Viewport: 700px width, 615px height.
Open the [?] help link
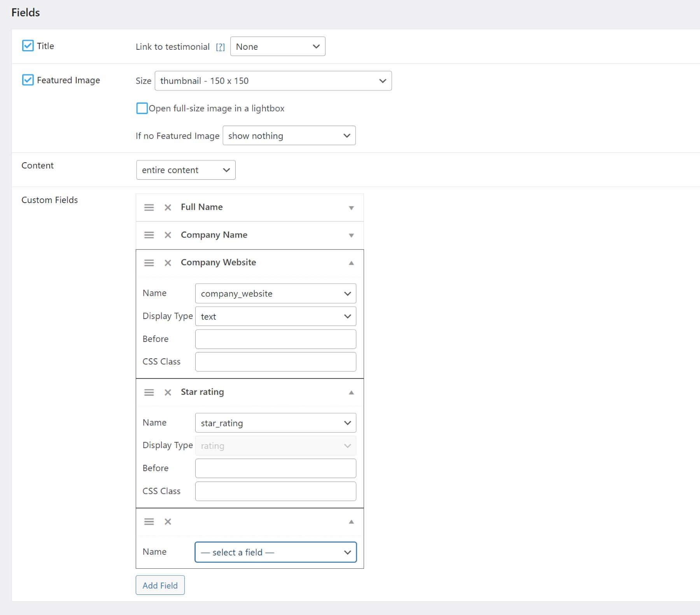point(220,46)
